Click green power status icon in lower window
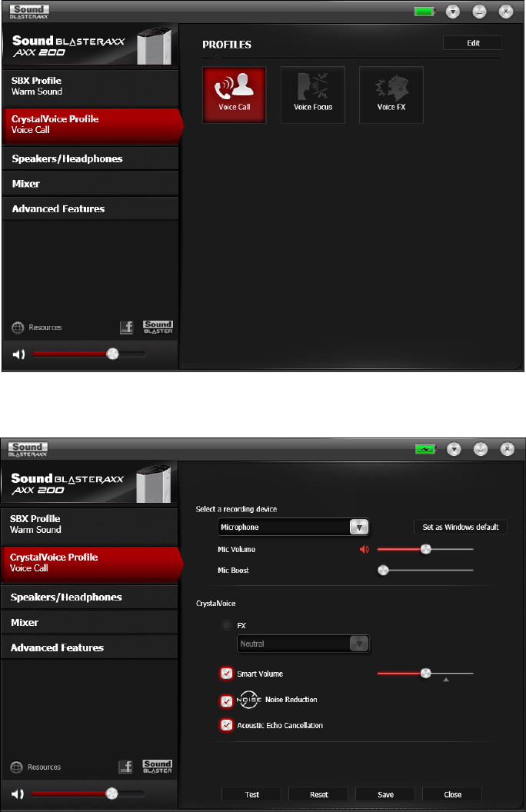 click(x=425, y=450)
